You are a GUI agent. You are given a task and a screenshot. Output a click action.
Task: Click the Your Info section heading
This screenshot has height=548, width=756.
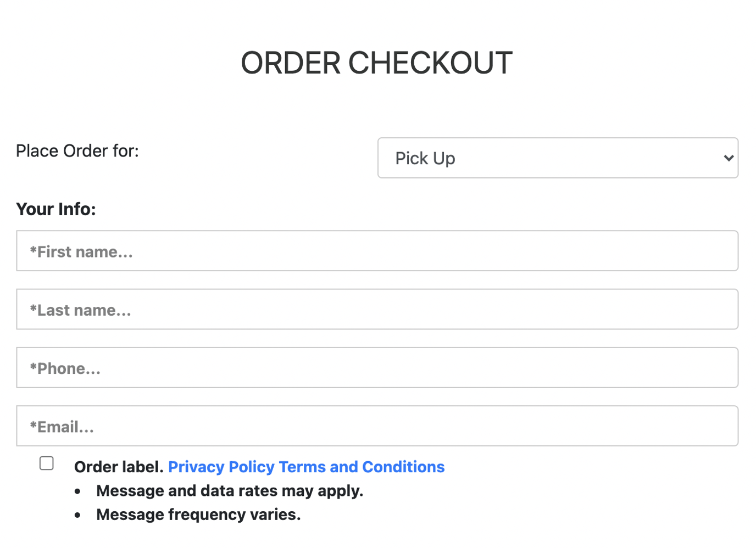[55, 209]
